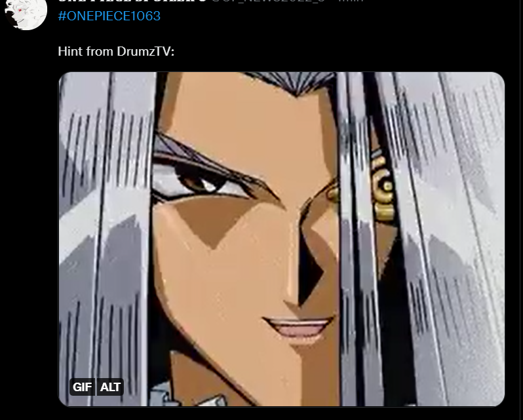This screenshot has width=523, height=420.
Task: Open the cut-off author display name
Action: (x=132, y=1)
